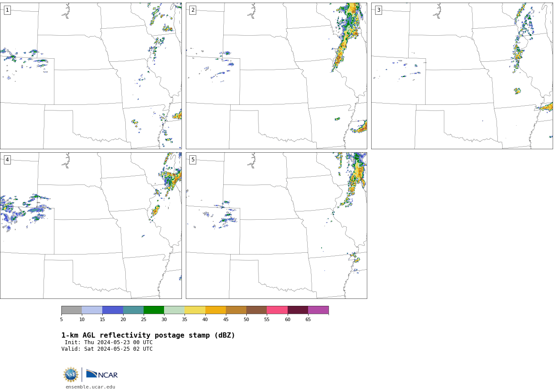The image size is (557, 392).
Task: Open ensemble member 4 reflectivity map
Action: 91,225
